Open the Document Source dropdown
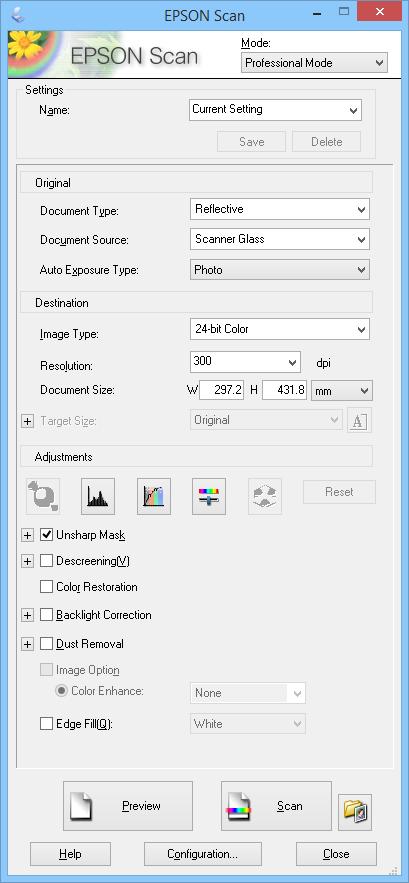 click(279, 239)
